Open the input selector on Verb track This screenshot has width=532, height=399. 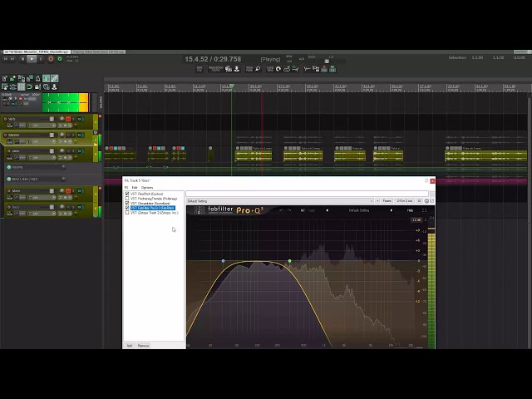[x=42, y=126]
